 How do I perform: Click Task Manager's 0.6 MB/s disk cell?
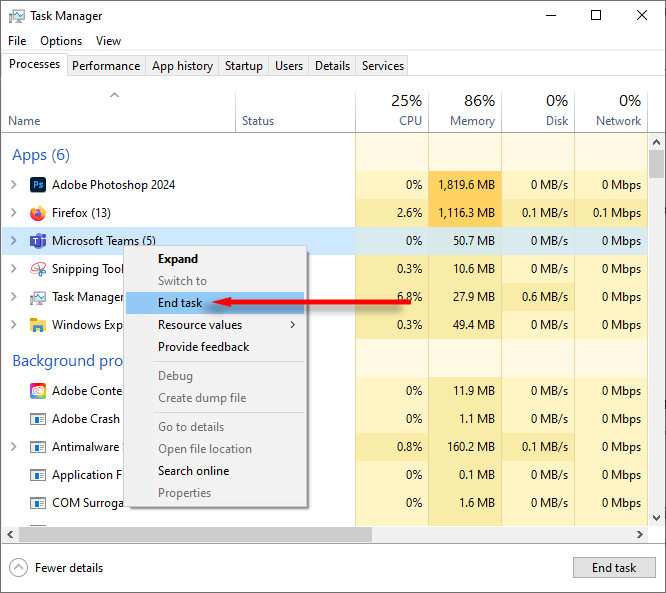[538, 297]
